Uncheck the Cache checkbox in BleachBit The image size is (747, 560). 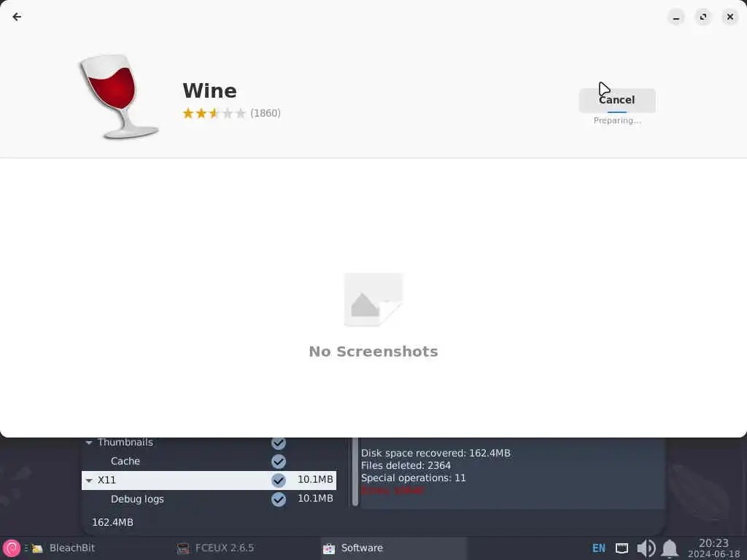tap(279, 462)
